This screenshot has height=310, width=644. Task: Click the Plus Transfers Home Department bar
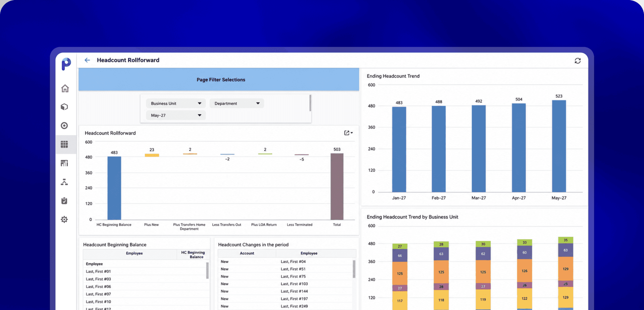pos(190,154)
